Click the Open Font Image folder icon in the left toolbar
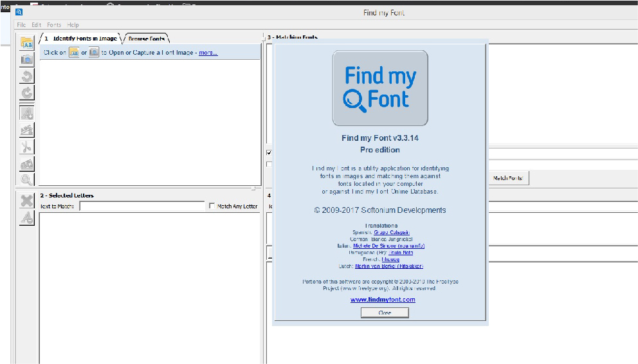The width and height of the screenshot is (638, 364). click(27, 42)
